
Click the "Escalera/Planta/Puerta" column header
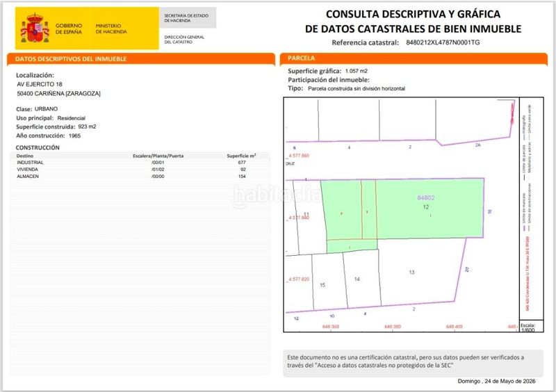coord(158,156)
